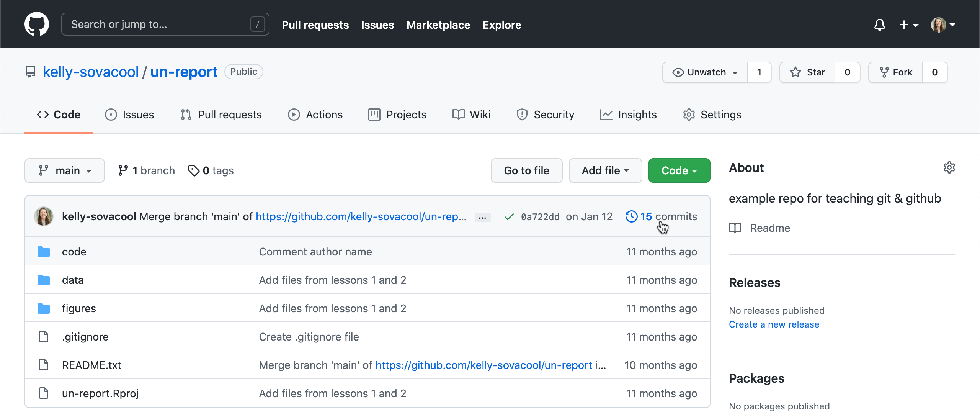The height and width of the screenshot is (416, 980).
Task: Click the 0 tags link
Action: point(211,170)
